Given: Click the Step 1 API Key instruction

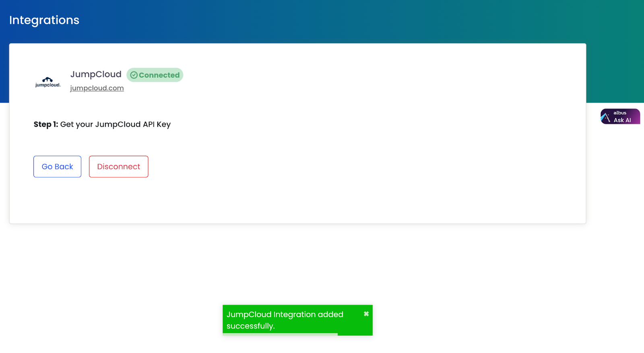Looking at the screenshot, I should (102, 124).
